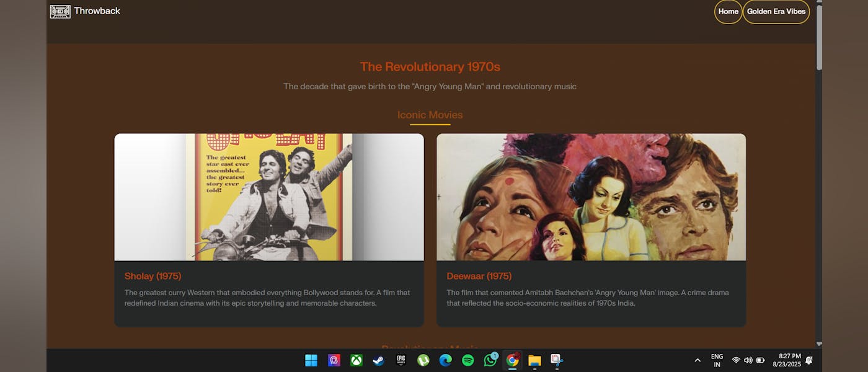
Task: Click the Angry Young Man decade subtitle
Action: click(430, 87)
